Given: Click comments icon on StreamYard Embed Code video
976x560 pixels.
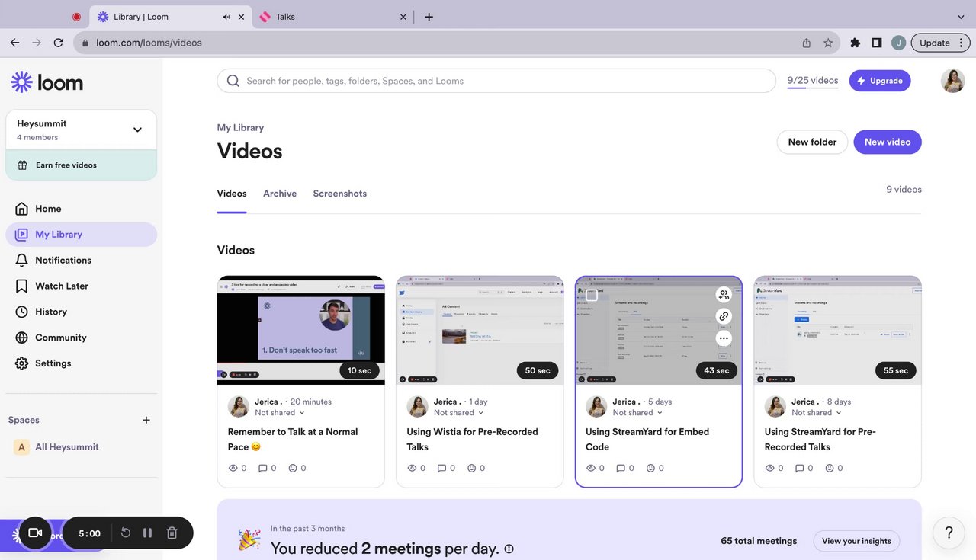Looking at the screenshot, I should pos(621,469).
